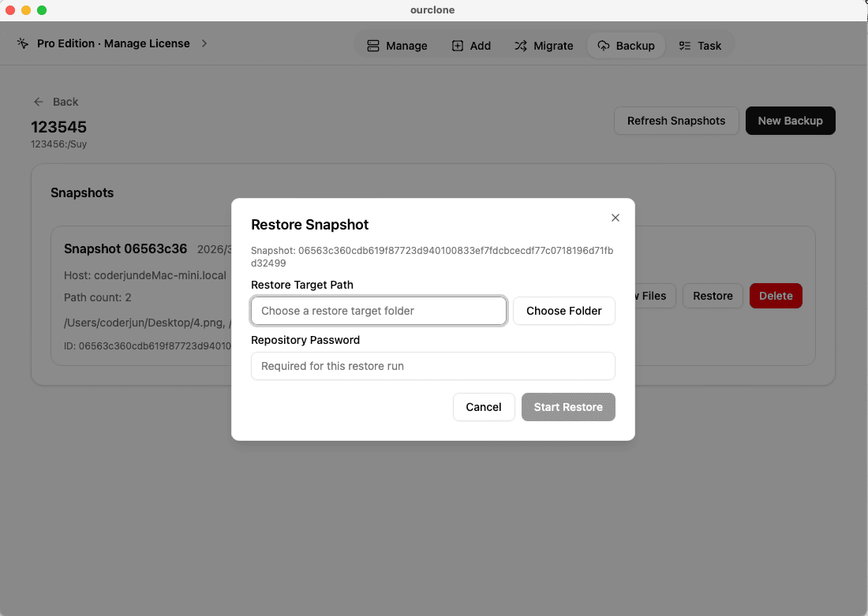Switch to the Task tab

tap(701, 46)
